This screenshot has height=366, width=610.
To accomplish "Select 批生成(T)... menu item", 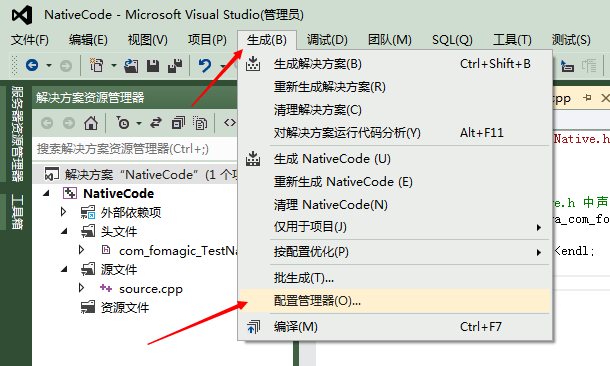I will click(394, 278).
